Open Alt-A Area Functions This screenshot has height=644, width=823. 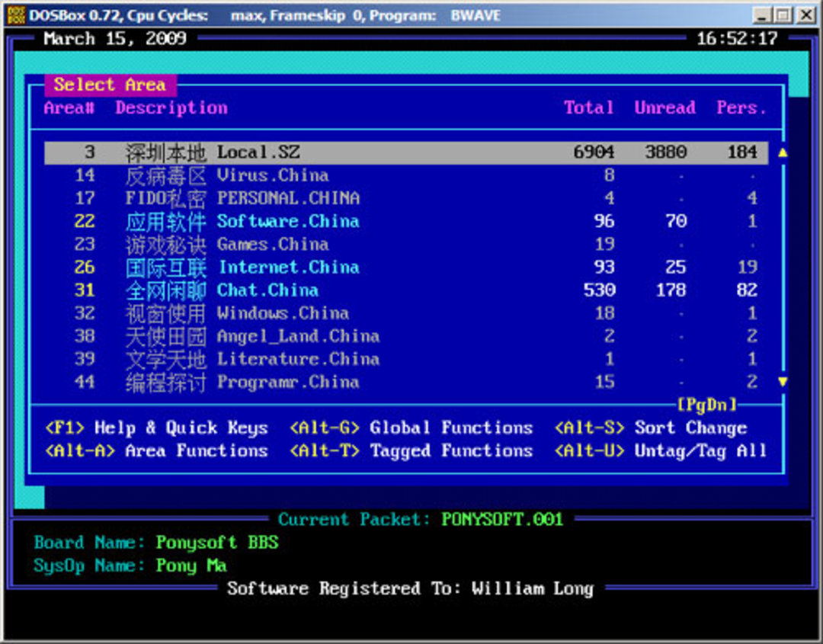(156, 451)
